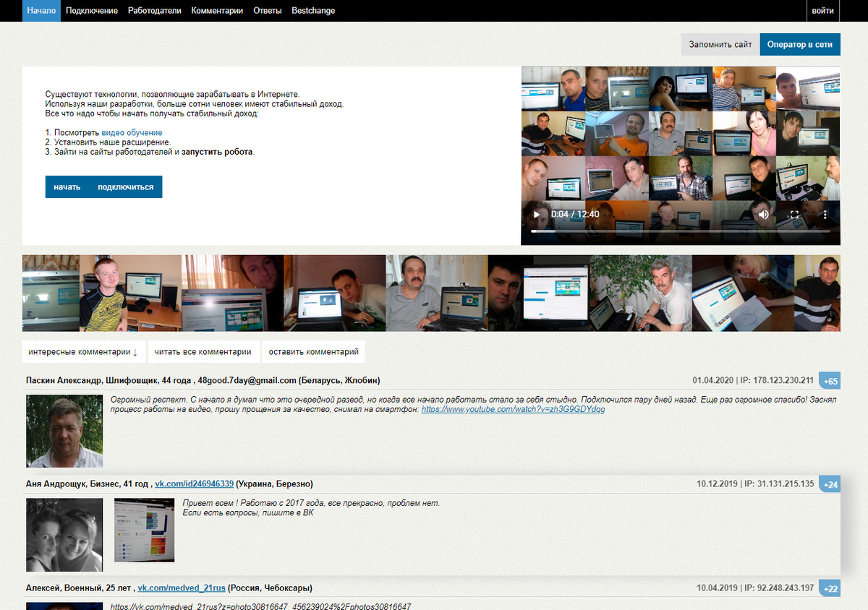The image size is (868, 610).
Task: Click the войти login link
Action: pos(822,11)
